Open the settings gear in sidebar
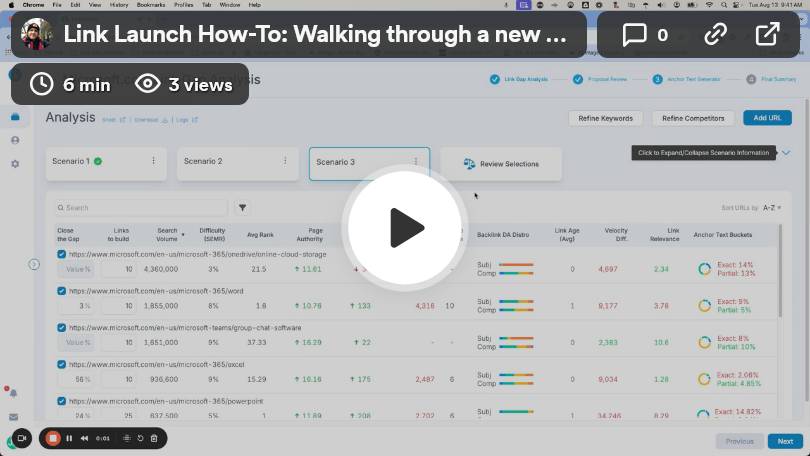 pos(15,164)
